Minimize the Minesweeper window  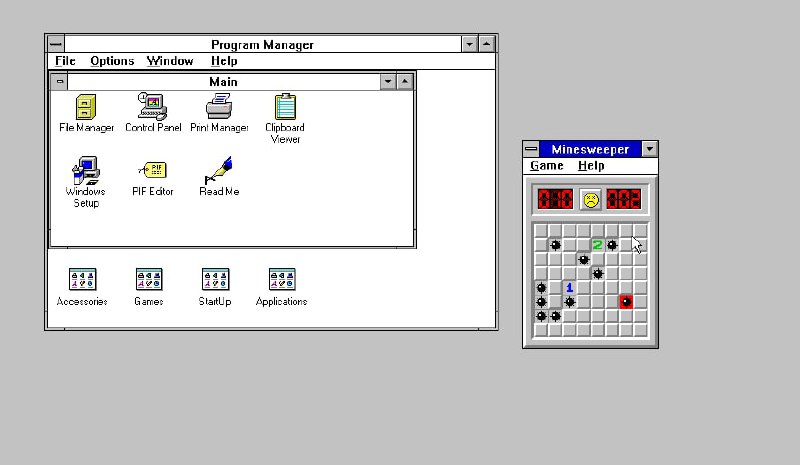[x=649, y=149]
